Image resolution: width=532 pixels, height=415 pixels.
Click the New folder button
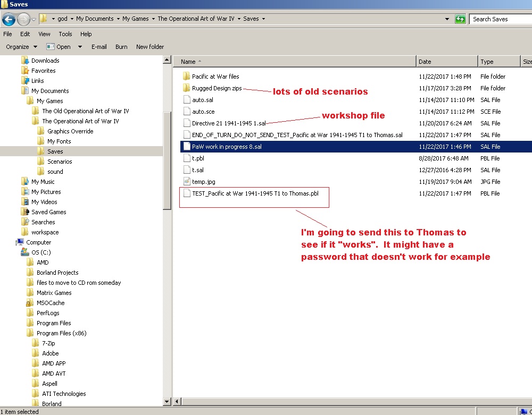point(150,47)
